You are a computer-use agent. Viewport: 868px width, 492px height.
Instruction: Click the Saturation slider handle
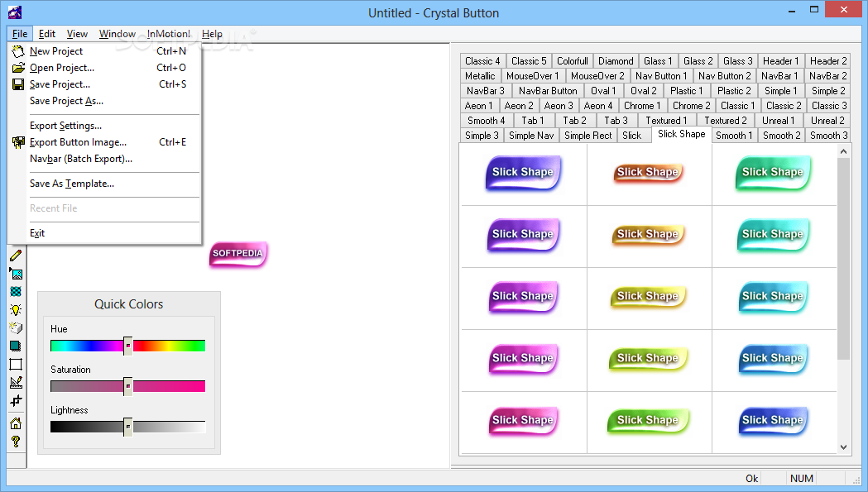[128, 386]
